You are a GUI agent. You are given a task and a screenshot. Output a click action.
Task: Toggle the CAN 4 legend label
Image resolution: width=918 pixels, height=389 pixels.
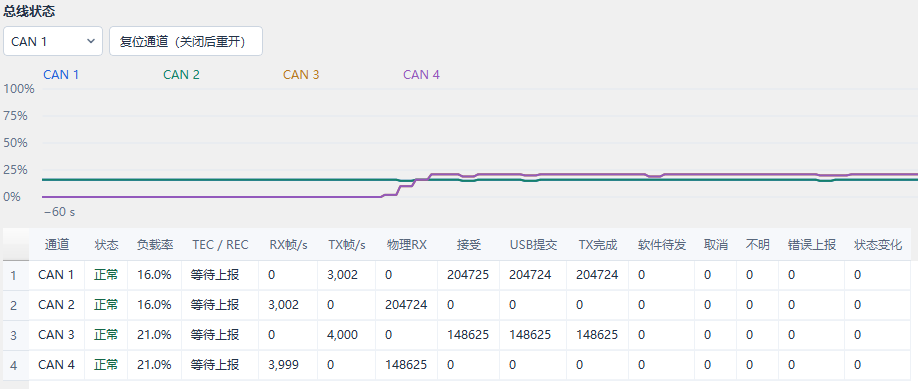(421, 74)
